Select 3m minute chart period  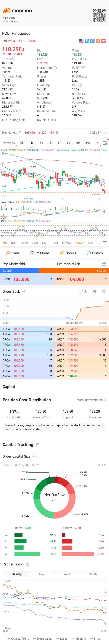point(87,143)
